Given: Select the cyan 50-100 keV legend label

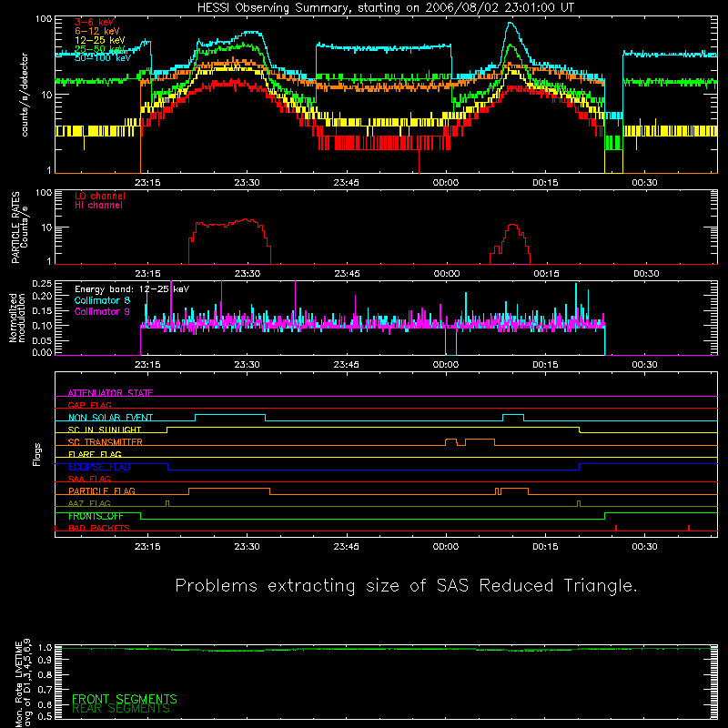Looking at the screenshot, I should point(103,58).
